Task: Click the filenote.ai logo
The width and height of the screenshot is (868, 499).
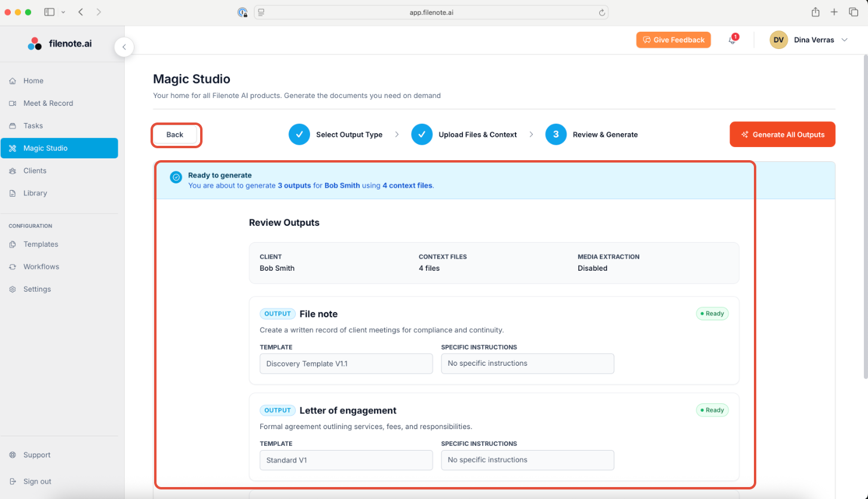Action: point(60,44)
